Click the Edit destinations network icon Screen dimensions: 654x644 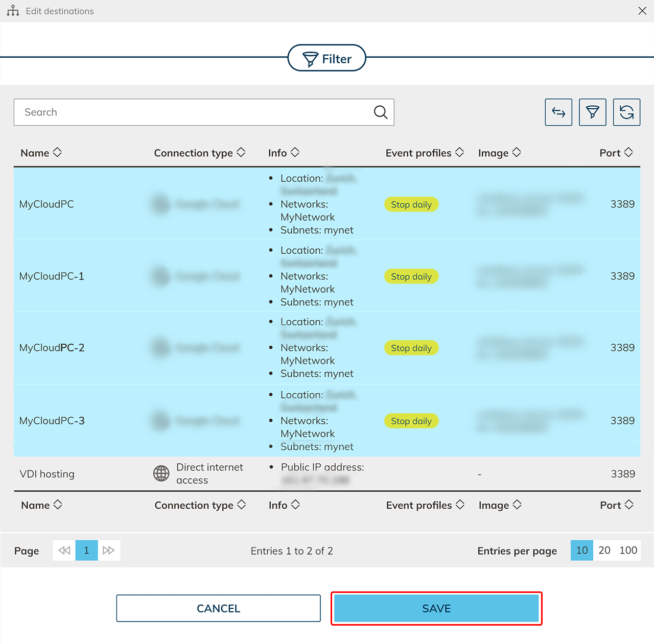[x=13, y=11]
